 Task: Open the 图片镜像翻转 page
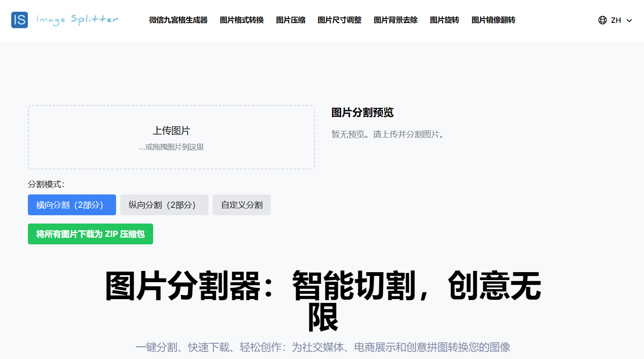click(493, 20)
